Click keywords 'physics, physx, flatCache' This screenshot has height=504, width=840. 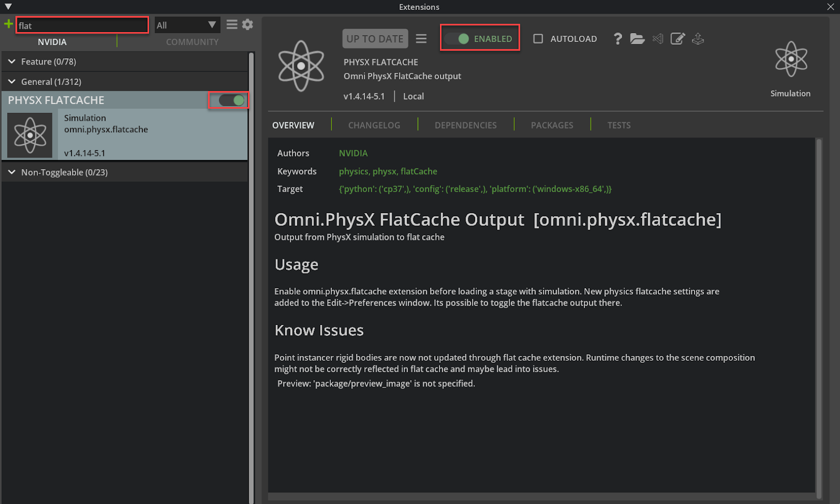pyautogui.click(x=388, y=171)
